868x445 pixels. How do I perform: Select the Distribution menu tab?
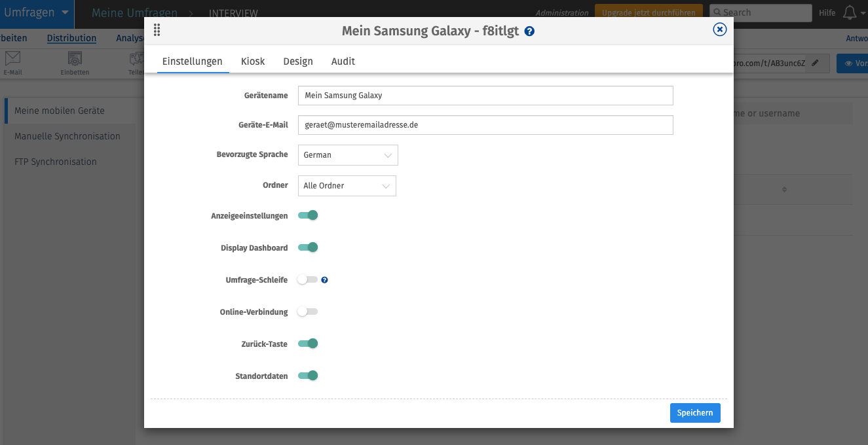click(x=71, y=38)
